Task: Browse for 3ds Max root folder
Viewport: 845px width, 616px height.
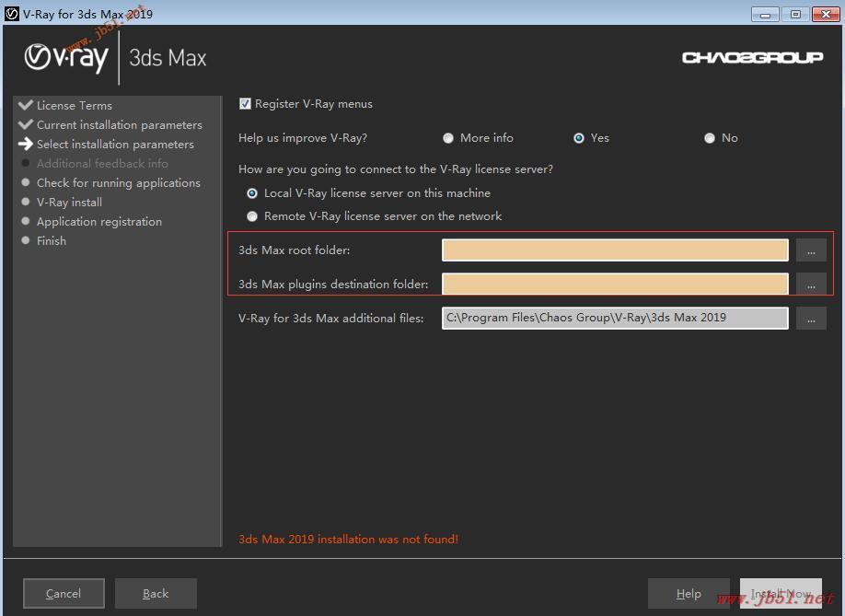Action: coord(811,250)
